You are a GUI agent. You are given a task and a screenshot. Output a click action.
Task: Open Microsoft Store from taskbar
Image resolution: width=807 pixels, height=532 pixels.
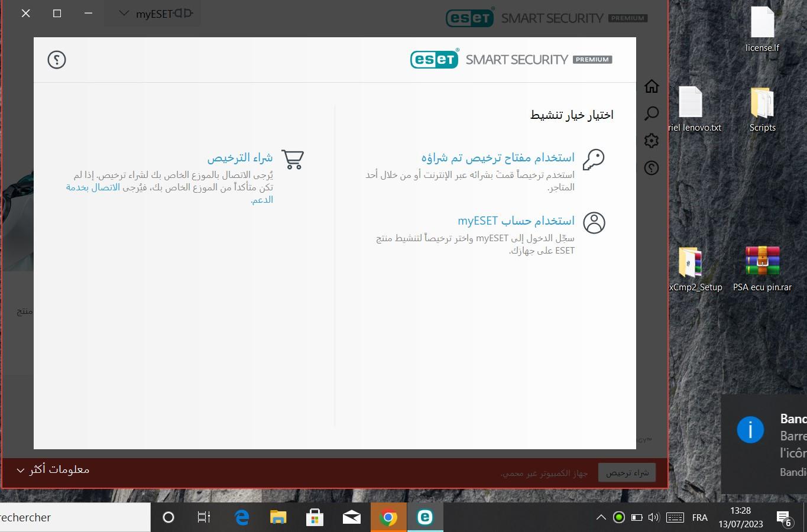coord(315,517)
